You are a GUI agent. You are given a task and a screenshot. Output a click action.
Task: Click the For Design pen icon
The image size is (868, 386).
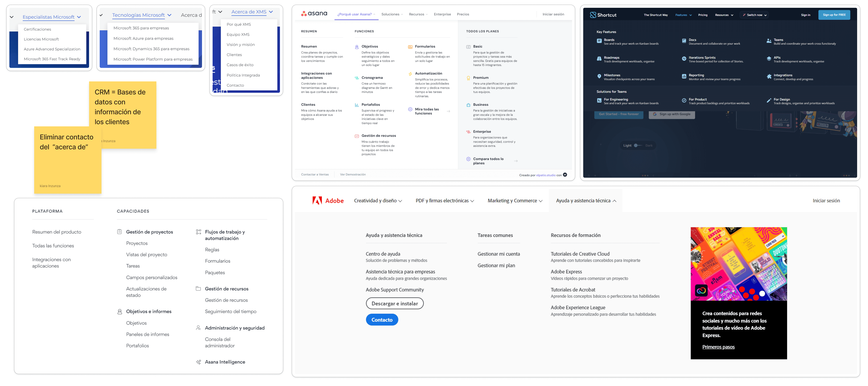[769, 100]
